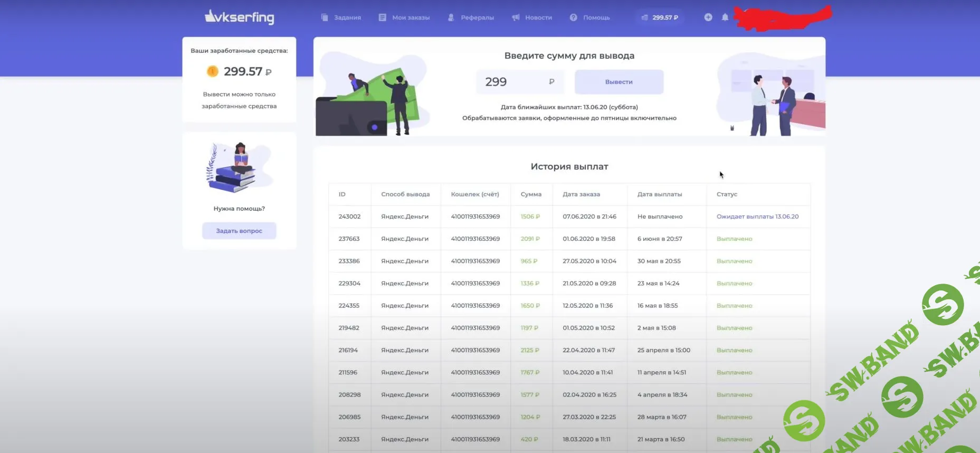Click the plus add funds icon
Image resolution: width=980 pixels, height=453 pixels.
click(708, 17)
